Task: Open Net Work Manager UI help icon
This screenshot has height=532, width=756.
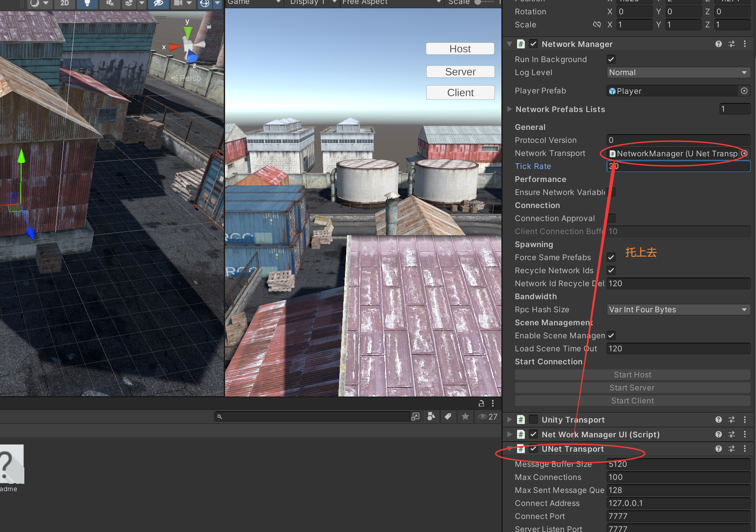Action: click(719, 434)
